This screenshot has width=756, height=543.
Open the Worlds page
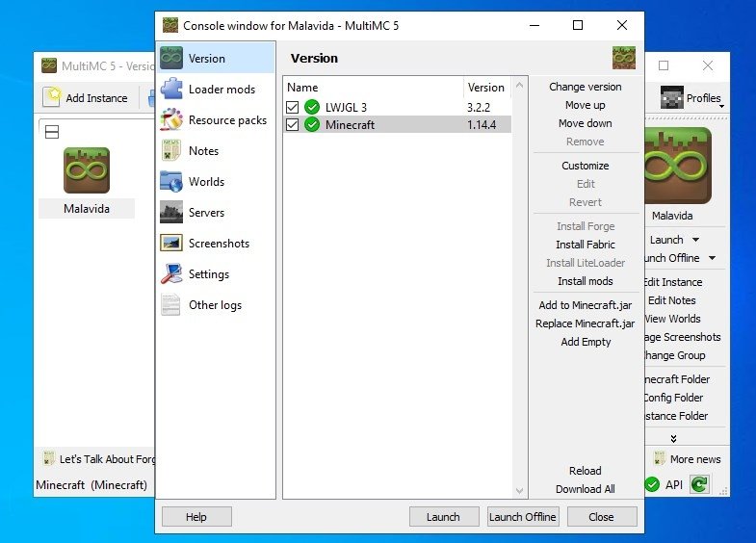(216, 182)
